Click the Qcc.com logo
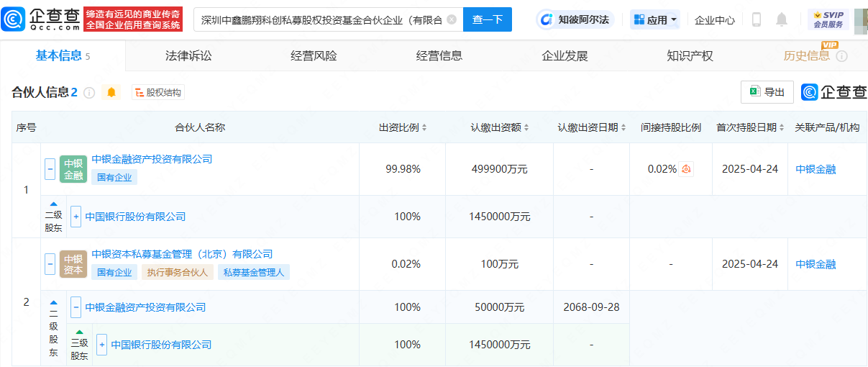868x367 pixels. [41, 19]
